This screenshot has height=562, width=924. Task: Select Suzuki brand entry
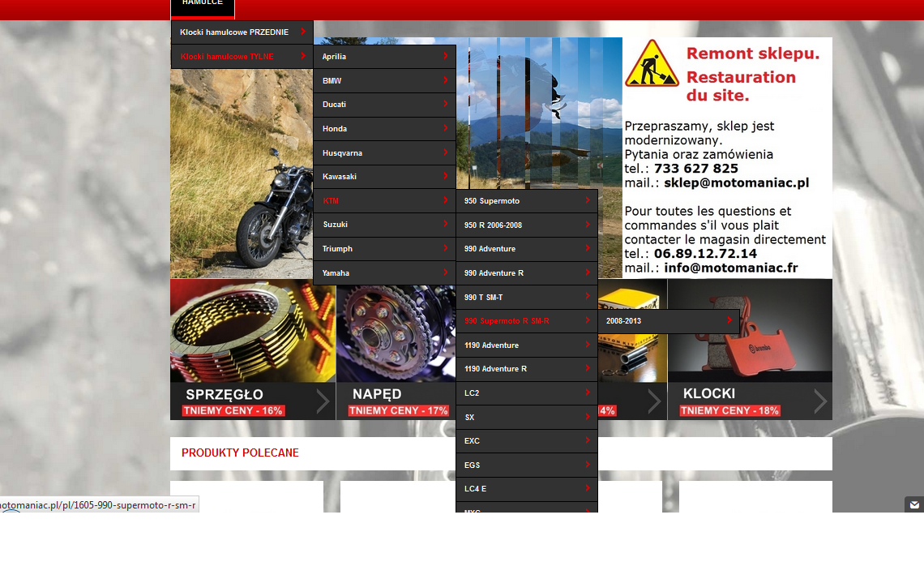pos(384,225)
